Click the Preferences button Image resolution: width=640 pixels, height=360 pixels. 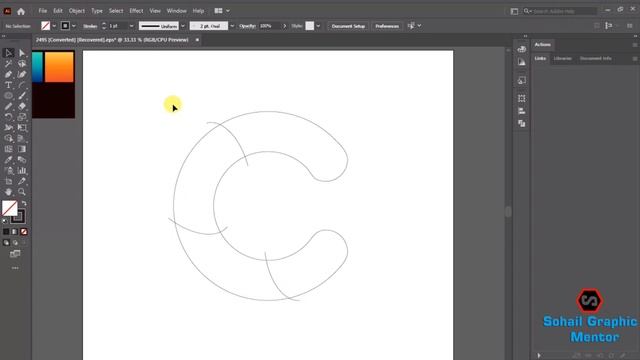coord(387,26)
